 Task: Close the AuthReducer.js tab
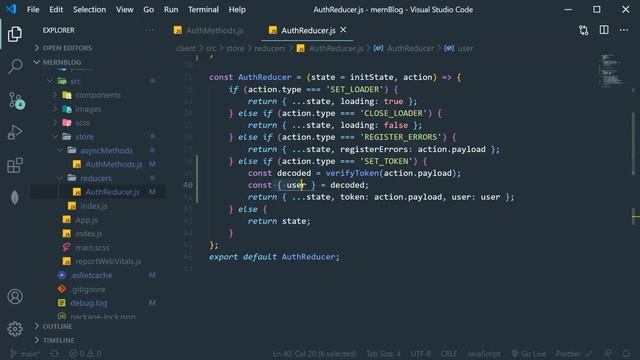[x=343, y=30]
